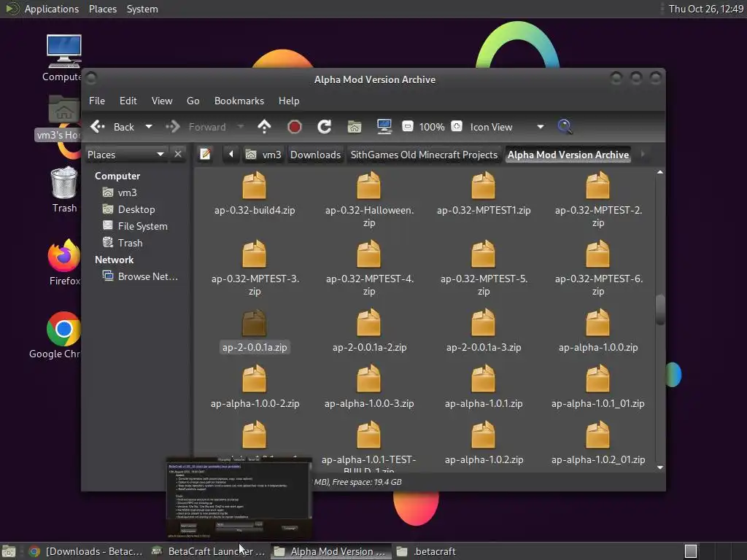Open the Edit menu
The image size is (747, 560).
(128, 101)
